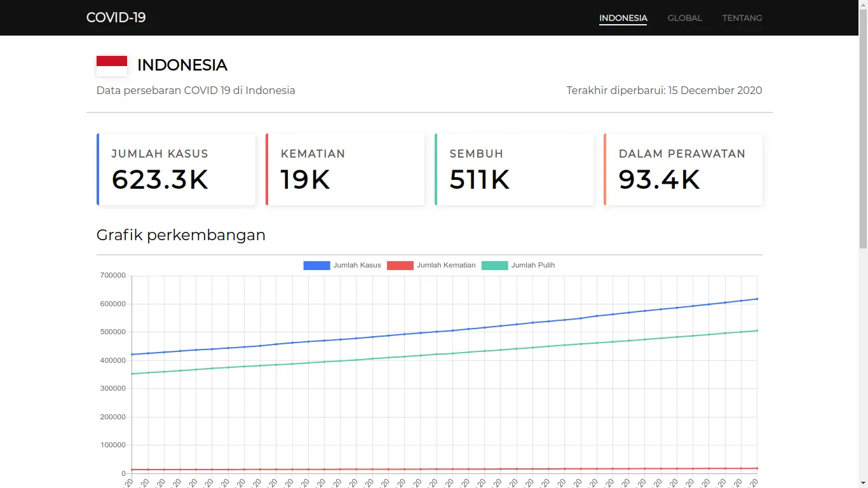This screenshot has width=868, height=488.
Task: Click the green Jumlah Pulih legend swatch
Action: (x=494, y=266)
